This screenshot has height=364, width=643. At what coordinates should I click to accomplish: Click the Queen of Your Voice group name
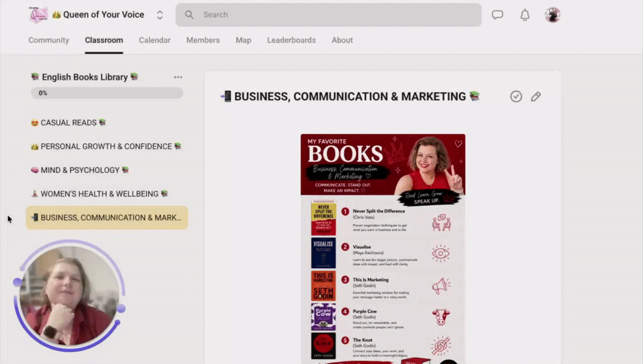tap(104, 15)
